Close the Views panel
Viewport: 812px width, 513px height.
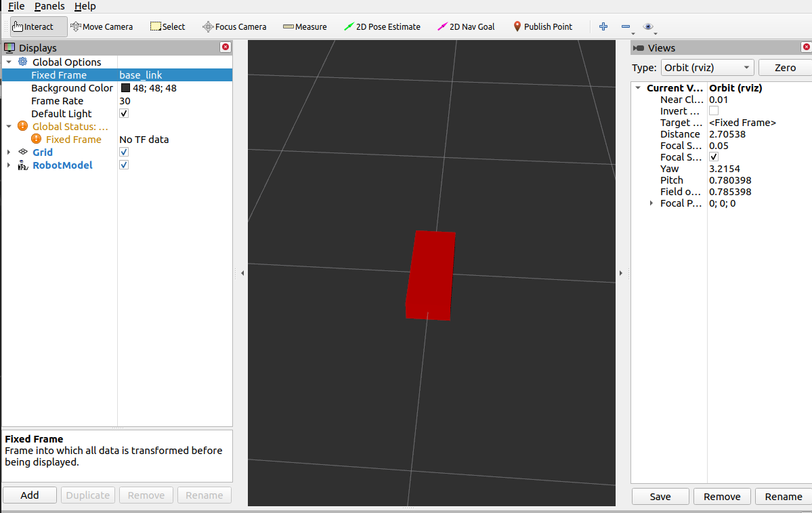pos(807,47)
